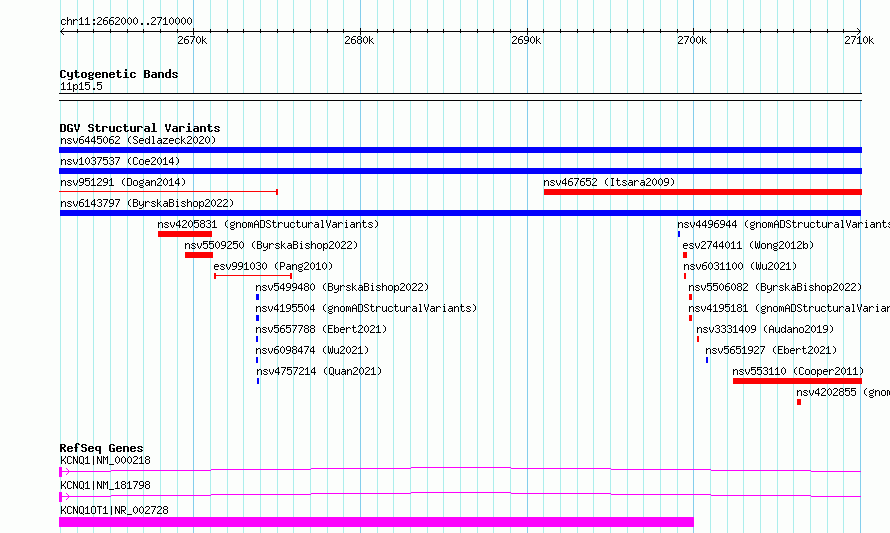Click the 2710k ruler mark
The image size is (890, 533).
(859, 40)
